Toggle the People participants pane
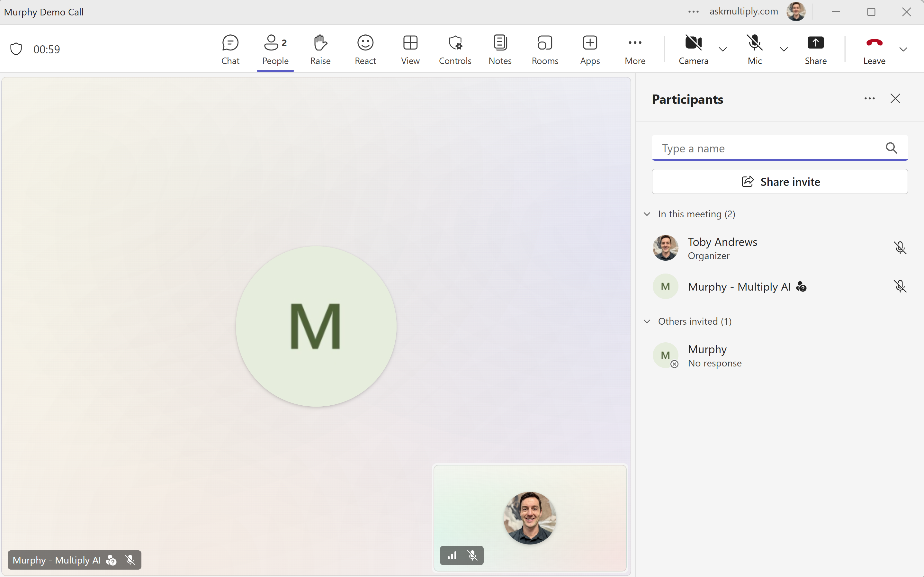The image size is (924, 577). click(x=275, y=49)
